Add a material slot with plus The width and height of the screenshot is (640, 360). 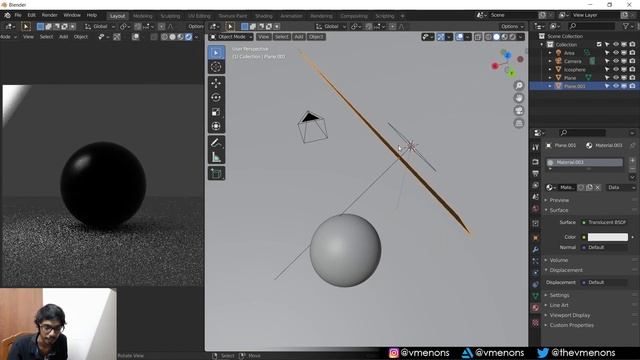click(632, 160)
